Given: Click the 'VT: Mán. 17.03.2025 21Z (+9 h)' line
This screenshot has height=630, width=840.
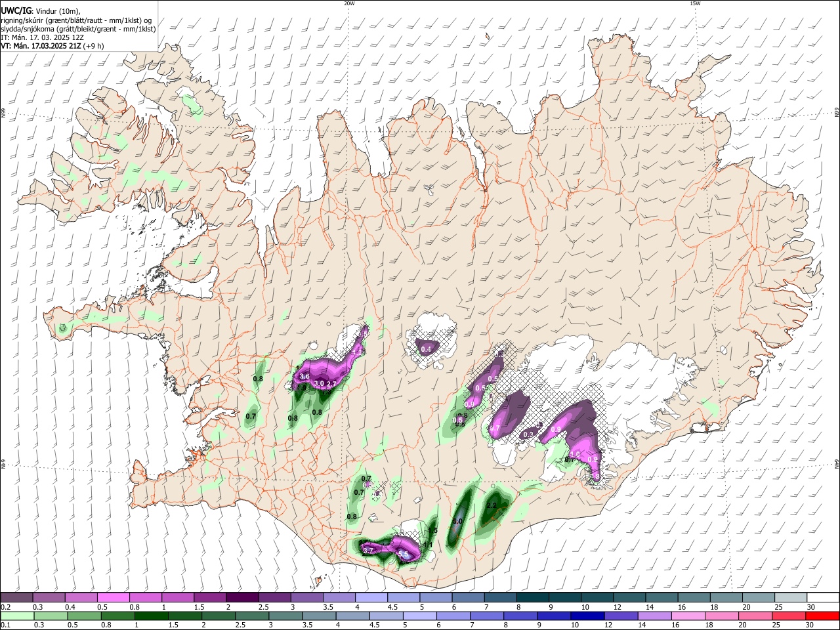Looking at the screenshot, I should point(52,46).
